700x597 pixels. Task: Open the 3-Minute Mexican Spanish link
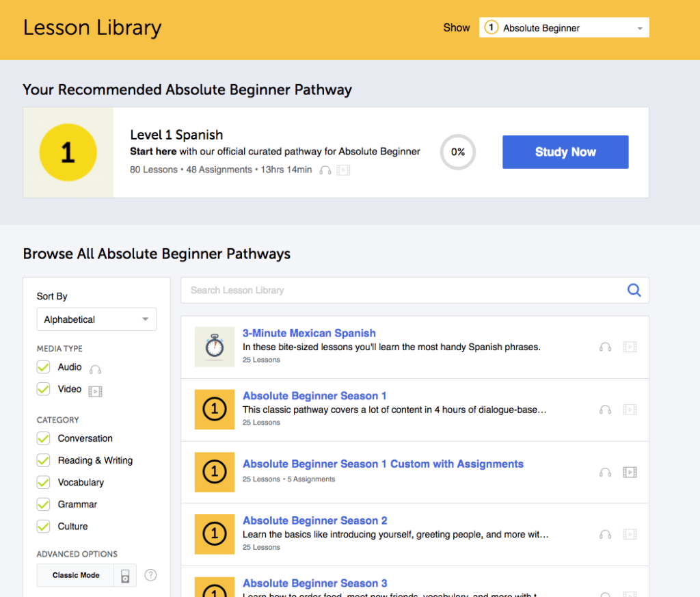pos(309,333)
